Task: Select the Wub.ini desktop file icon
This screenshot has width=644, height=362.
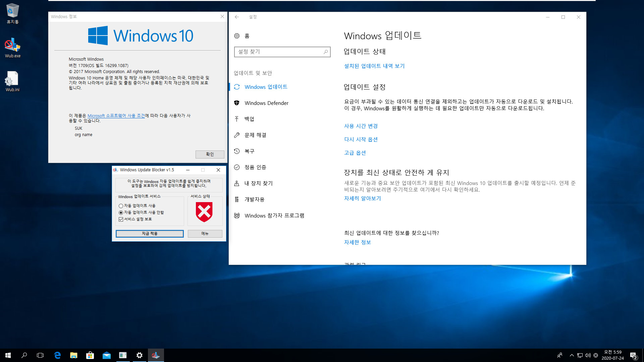Action: click(12, 81)
